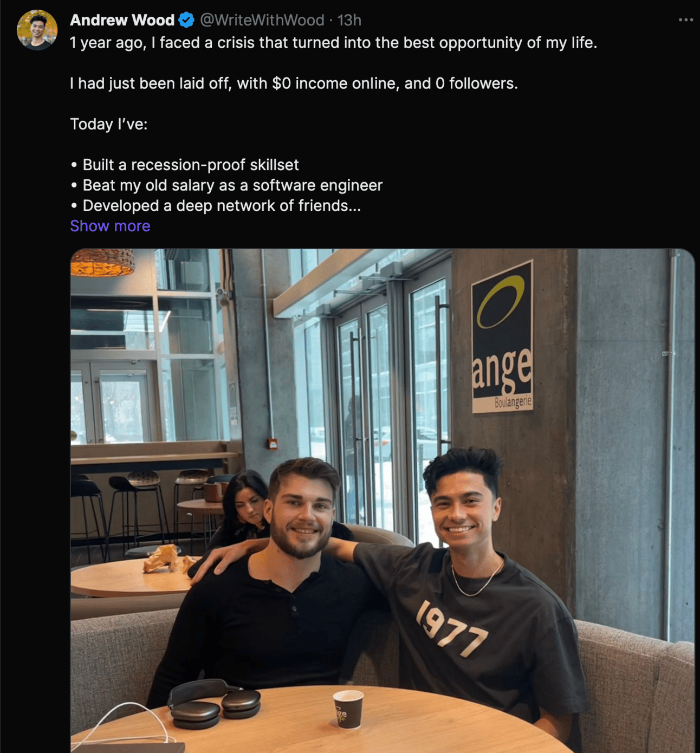The height and width of the screenshot is (753, 700).
Task: Expand the tweet with Show more
Action: [110, 226]
